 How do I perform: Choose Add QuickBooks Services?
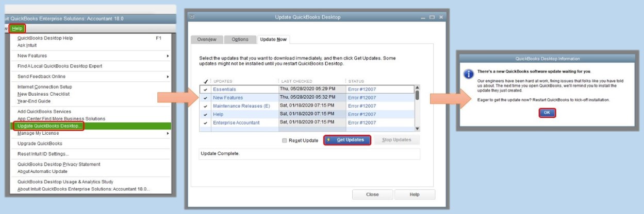(90, 112)
